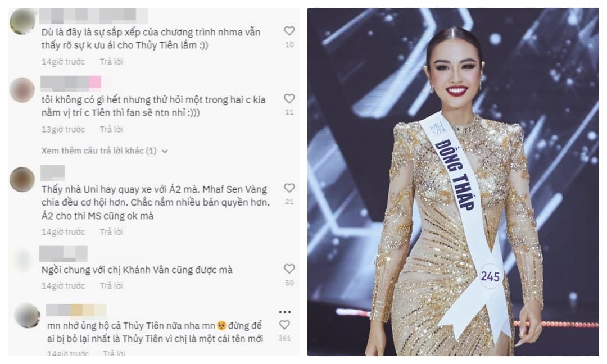Open first commenter's avatar profile
The image size is (607, 364).
click(22, 21)
